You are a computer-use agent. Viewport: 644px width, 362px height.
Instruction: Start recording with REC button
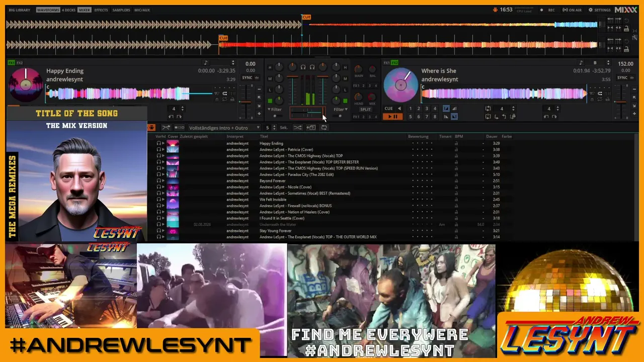(x=548, y=10)
